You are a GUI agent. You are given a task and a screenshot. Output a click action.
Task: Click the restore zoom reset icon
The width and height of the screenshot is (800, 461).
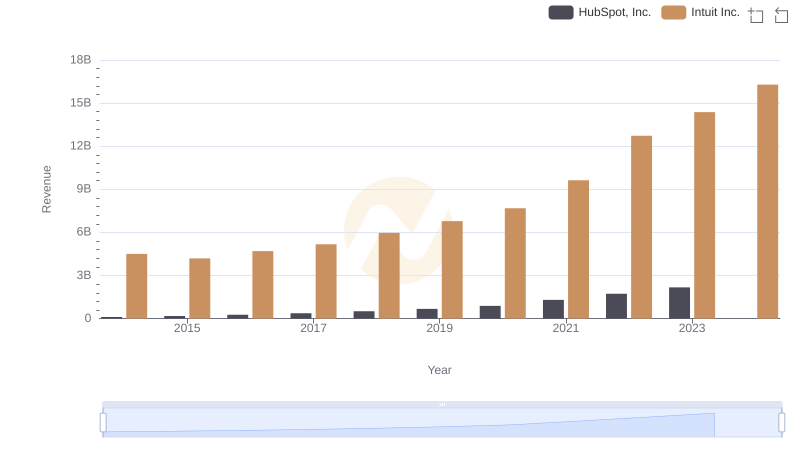[x=781, y=15]
